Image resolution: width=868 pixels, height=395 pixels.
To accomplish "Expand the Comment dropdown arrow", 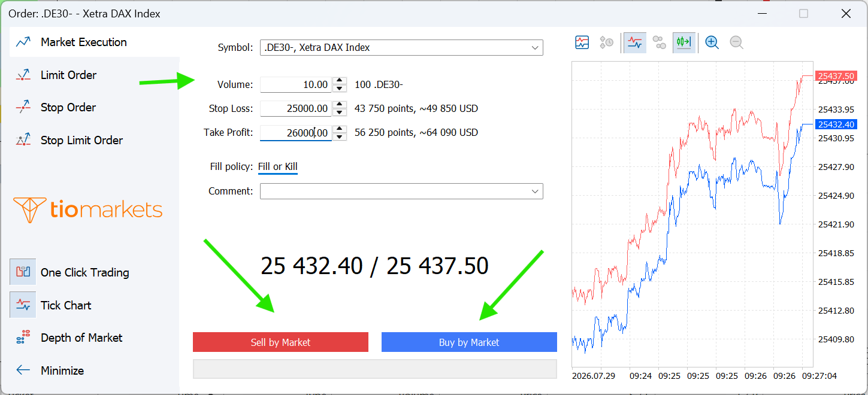I will (x=535, y=192).
